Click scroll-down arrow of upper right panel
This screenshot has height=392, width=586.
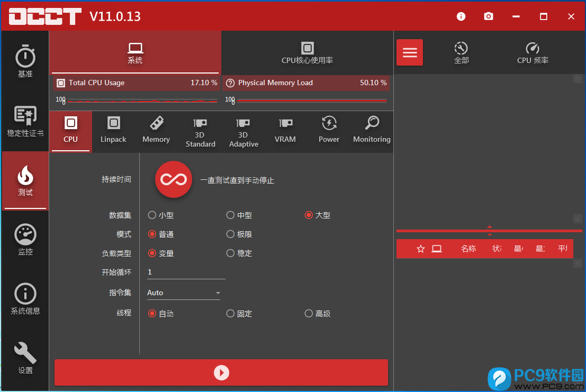(578, 218)
